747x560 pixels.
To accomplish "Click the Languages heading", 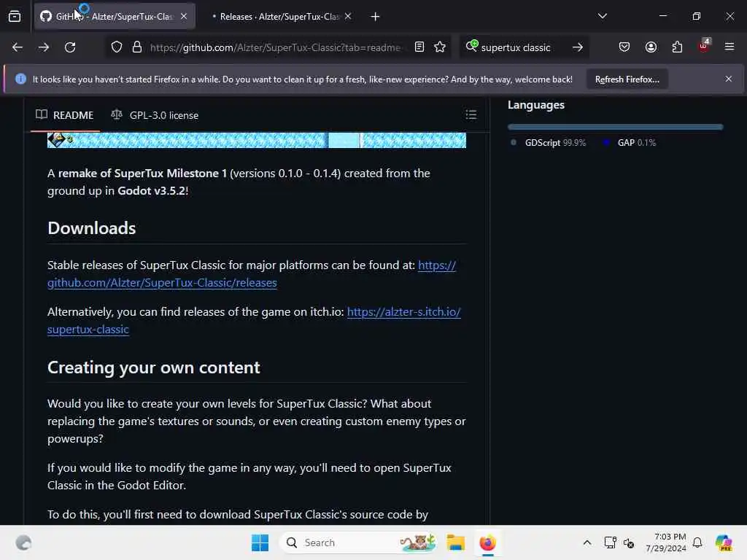I will click(x=536, y=105).
